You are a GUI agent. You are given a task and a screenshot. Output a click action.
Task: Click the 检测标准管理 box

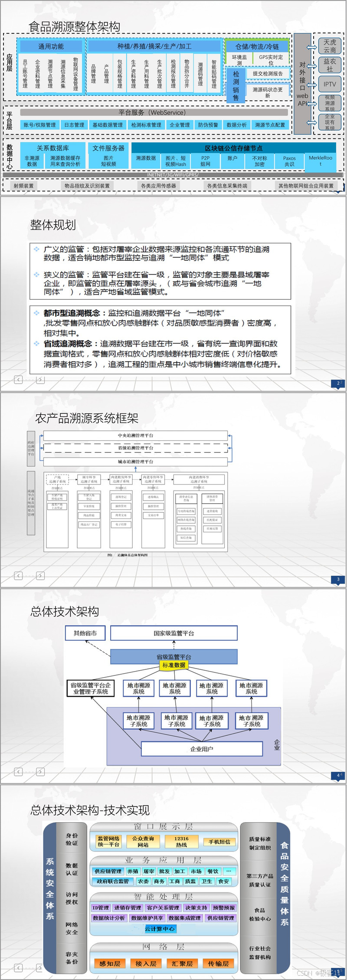pos(146,125)
